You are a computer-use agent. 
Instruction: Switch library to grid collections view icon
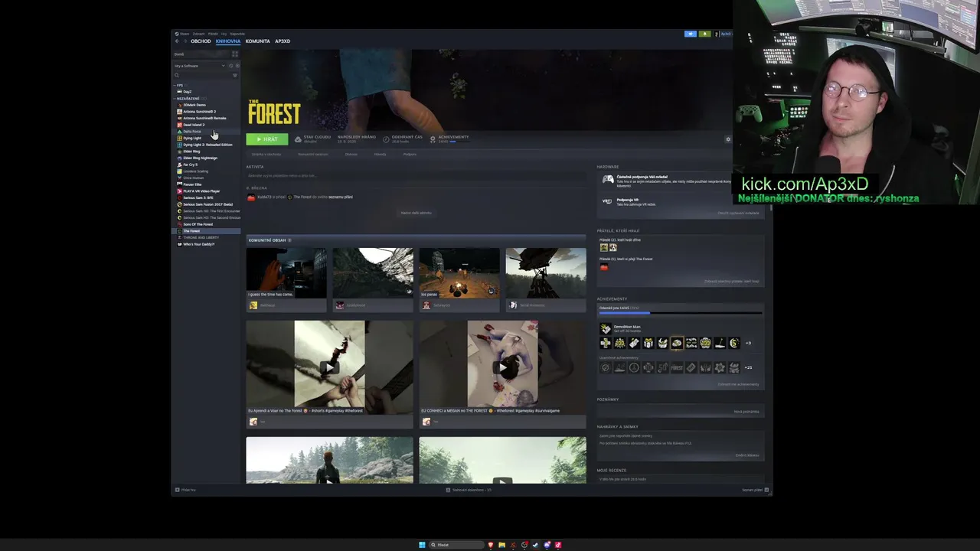(235, 54)
